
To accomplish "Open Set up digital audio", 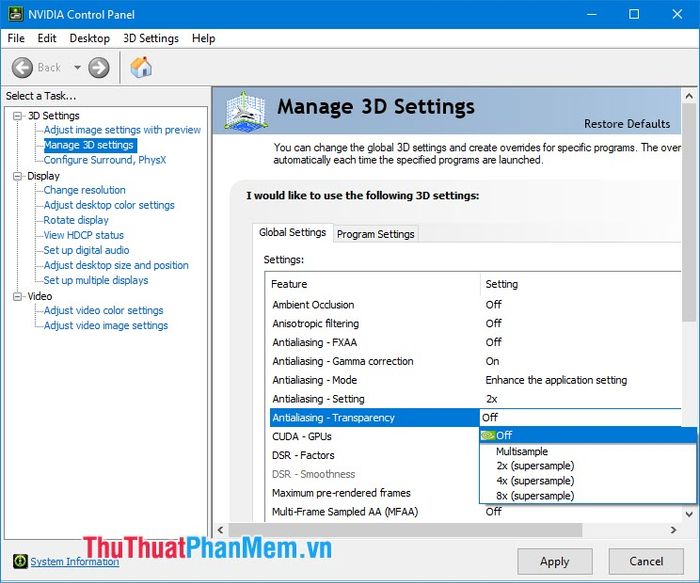I will tap(86, 250).
